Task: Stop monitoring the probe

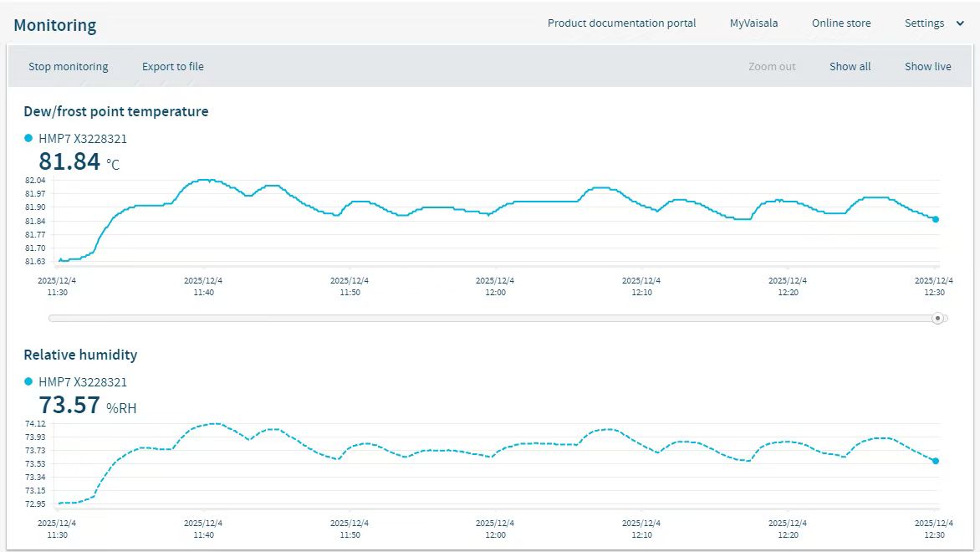Action: [x=68, y=67]
